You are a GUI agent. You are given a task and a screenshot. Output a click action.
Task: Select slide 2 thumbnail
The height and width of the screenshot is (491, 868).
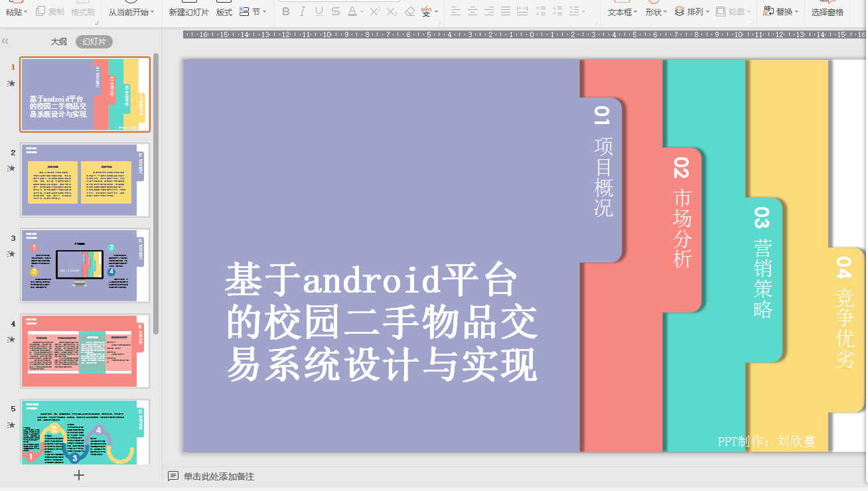pyautogui.click(x=85, y=180)
